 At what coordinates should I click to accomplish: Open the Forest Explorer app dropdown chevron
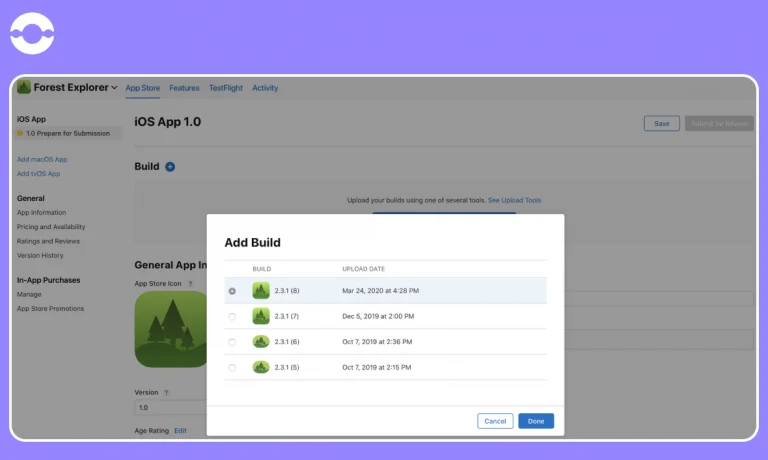tap(114, 88)
